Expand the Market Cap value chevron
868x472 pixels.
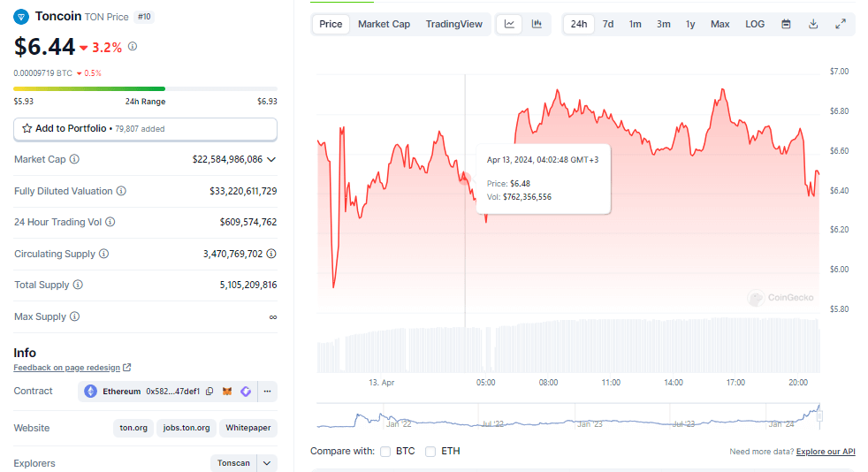tap(271, 160)
